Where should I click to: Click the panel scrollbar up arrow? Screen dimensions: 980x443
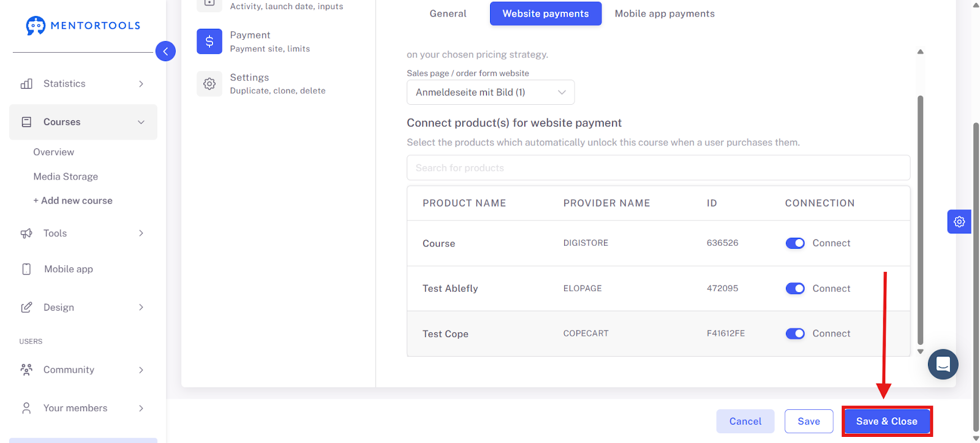tap(920, 51)
